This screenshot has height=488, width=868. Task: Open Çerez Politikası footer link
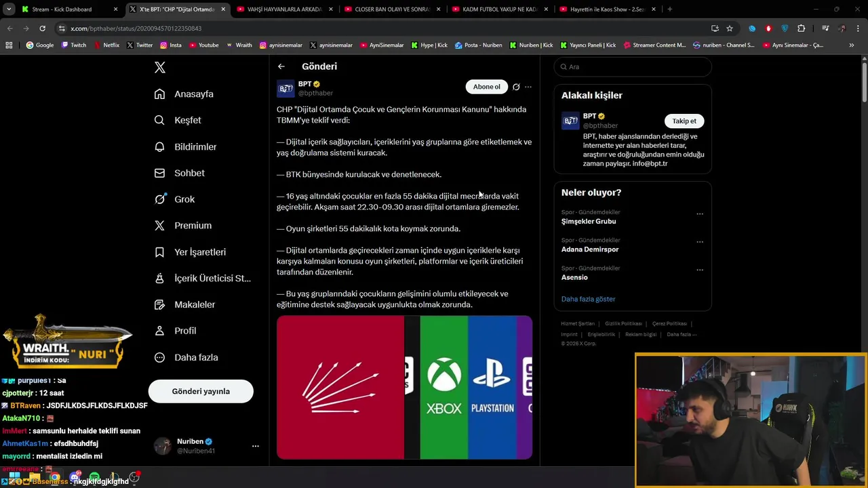point(669,324)
